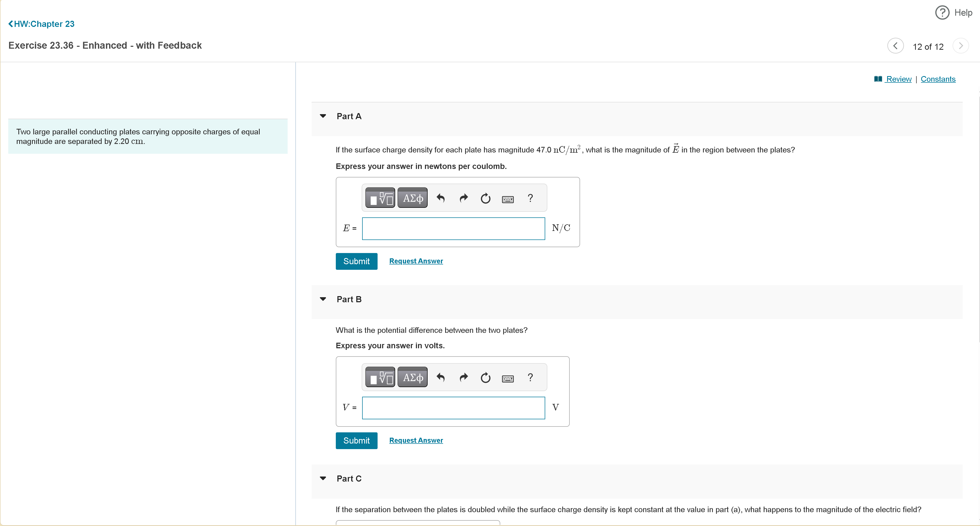
Task: Open the Constants link
Action: (x=938, y=79)
